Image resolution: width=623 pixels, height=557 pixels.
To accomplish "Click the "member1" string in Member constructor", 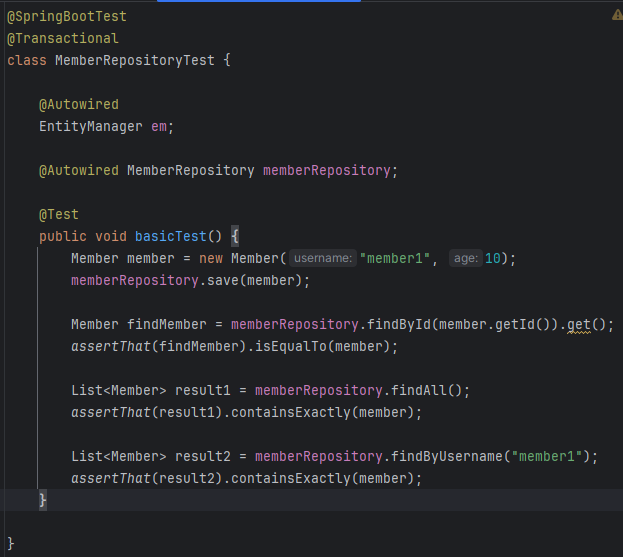I will [395, 259].
